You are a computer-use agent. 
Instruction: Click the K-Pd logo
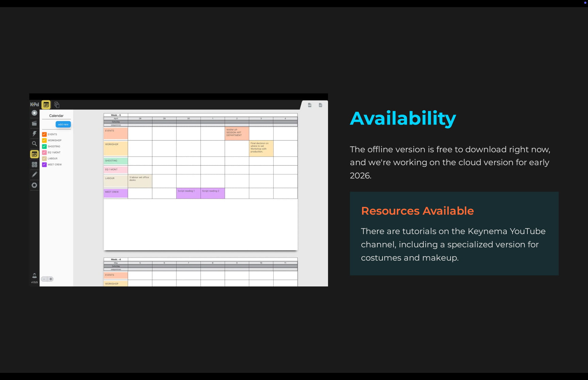34,104
